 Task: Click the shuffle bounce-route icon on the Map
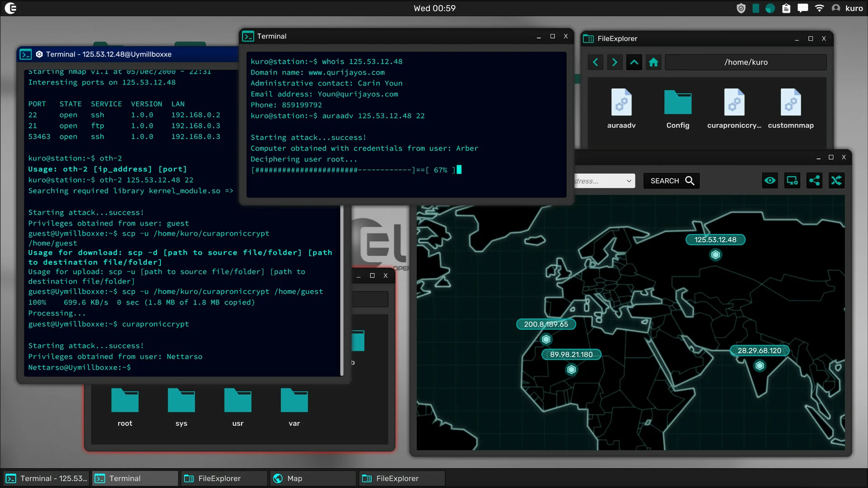[837, 180]
